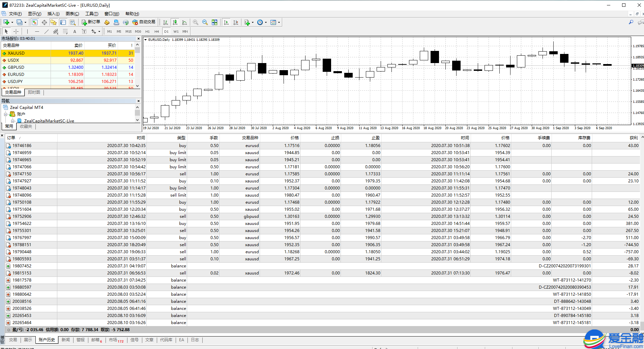Open the 文件(F) menu
This screenshot has width=644, height=349.
coord(15,14)
